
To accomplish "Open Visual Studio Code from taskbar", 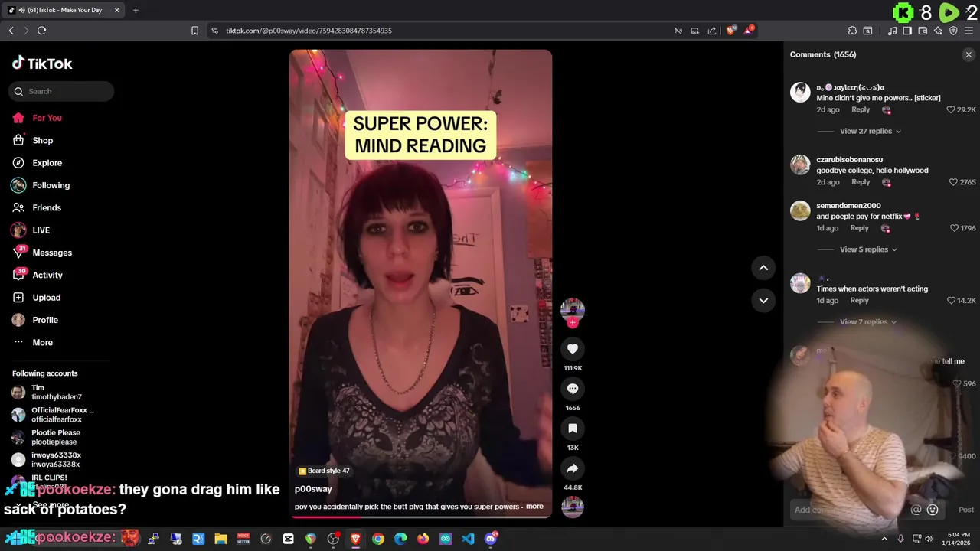I will 468,539.
